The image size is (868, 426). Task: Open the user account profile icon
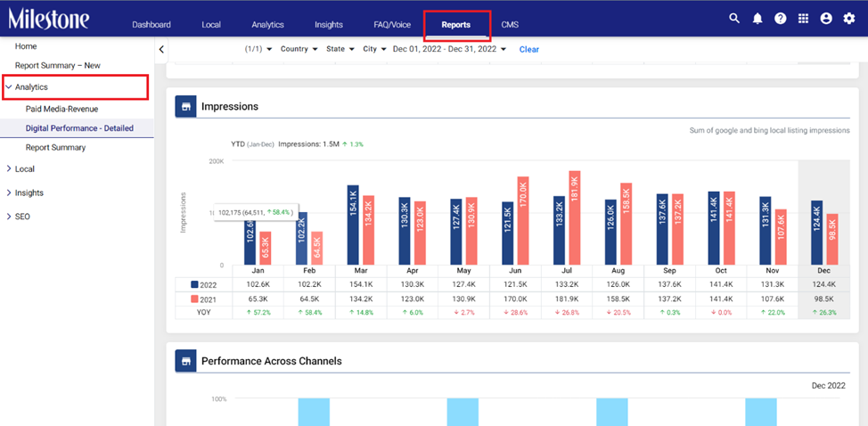826,18
